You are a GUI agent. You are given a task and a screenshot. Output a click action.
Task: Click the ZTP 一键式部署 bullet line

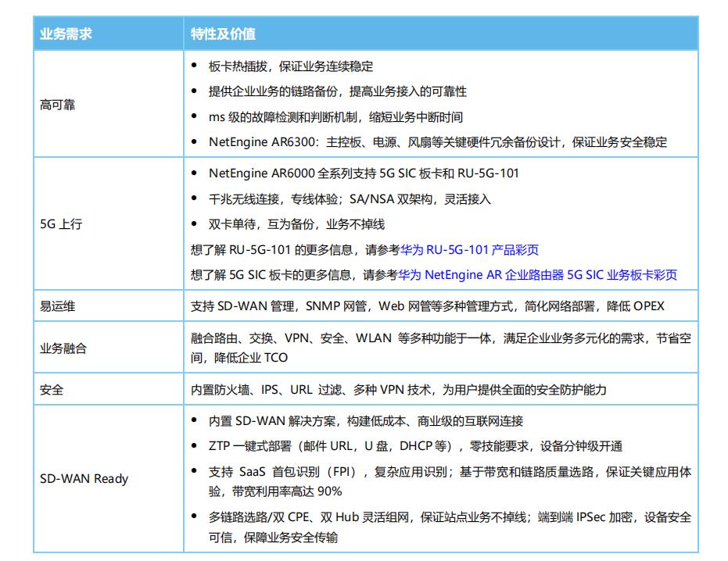415,446
